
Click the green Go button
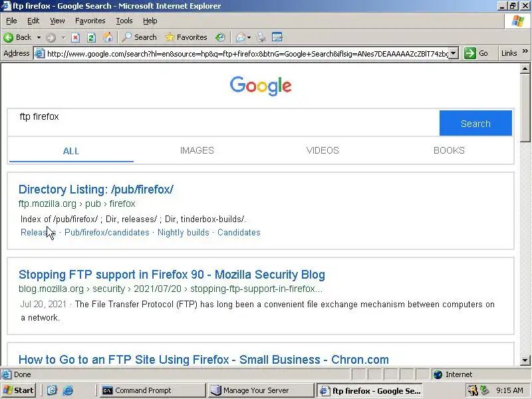click(476, 53)
